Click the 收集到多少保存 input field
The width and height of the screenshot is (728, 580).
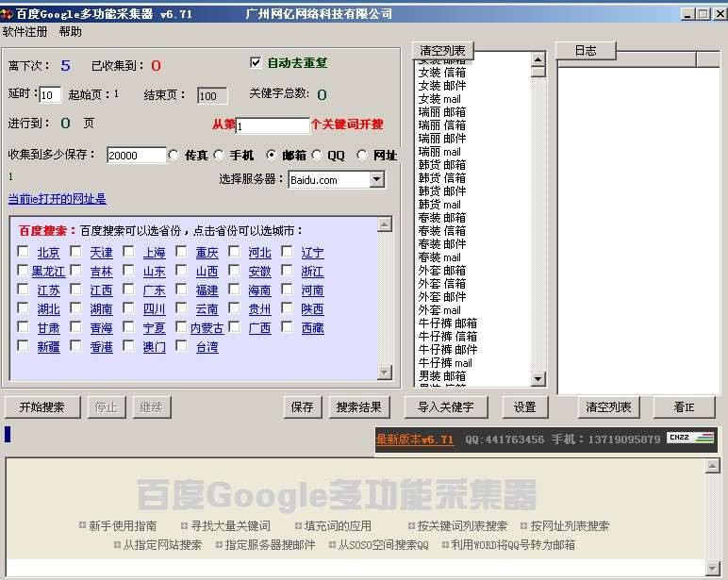136,155
